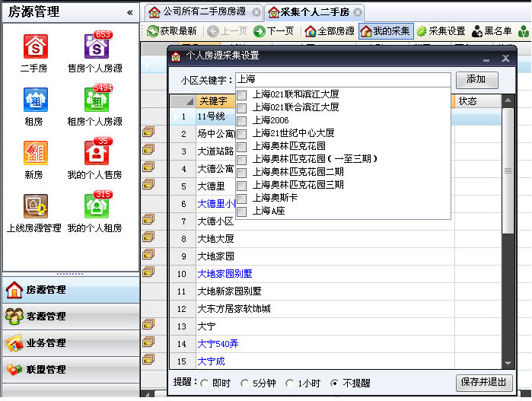Select row 11 大地新家园别墅

point(229,291)
